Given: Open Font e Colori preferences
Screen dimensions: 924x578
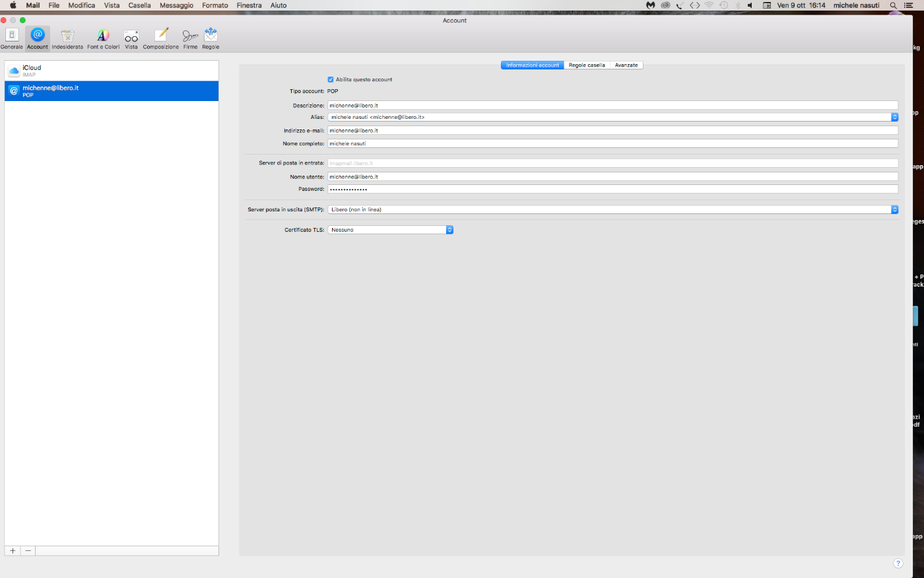Looking at the screenshot, I should (x=104, y=38).
